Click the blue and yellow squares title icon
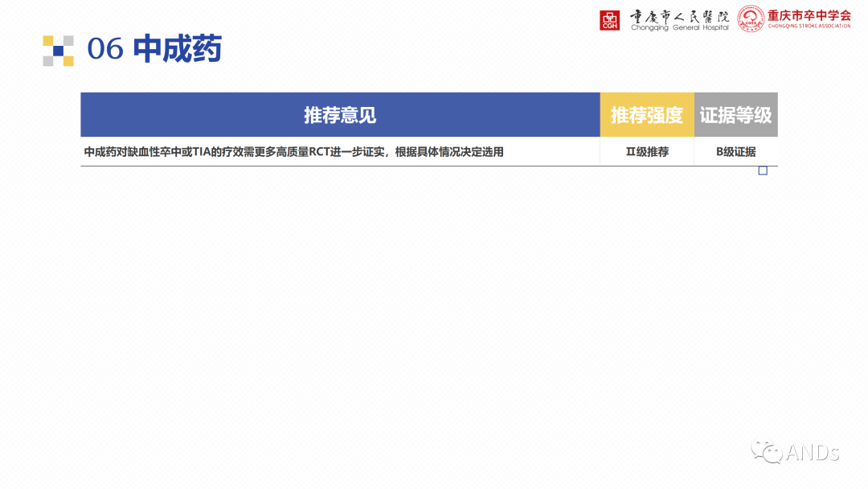The height and width of the screenshot is (489, 868). [x=58, y=51]
